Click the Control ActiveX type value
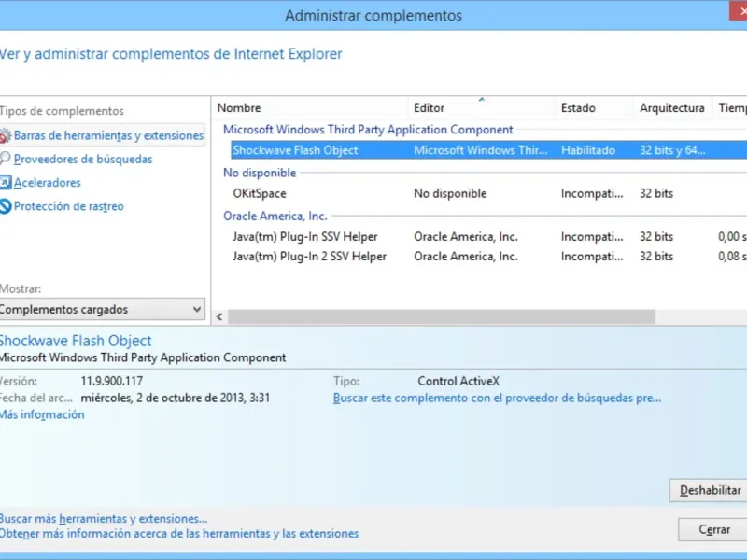This screenshot has height=560, width=747. tap(458, 382)
